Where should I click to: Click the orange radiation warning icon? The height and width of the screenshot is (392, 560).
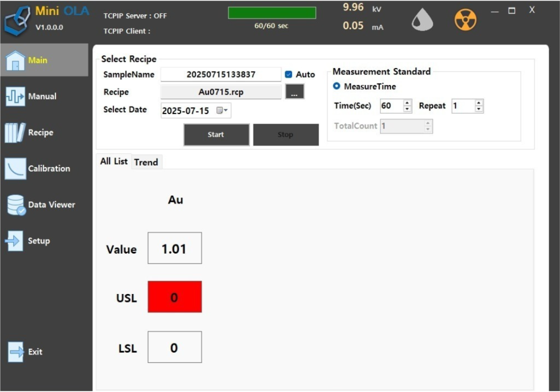(x=465, y=20)
